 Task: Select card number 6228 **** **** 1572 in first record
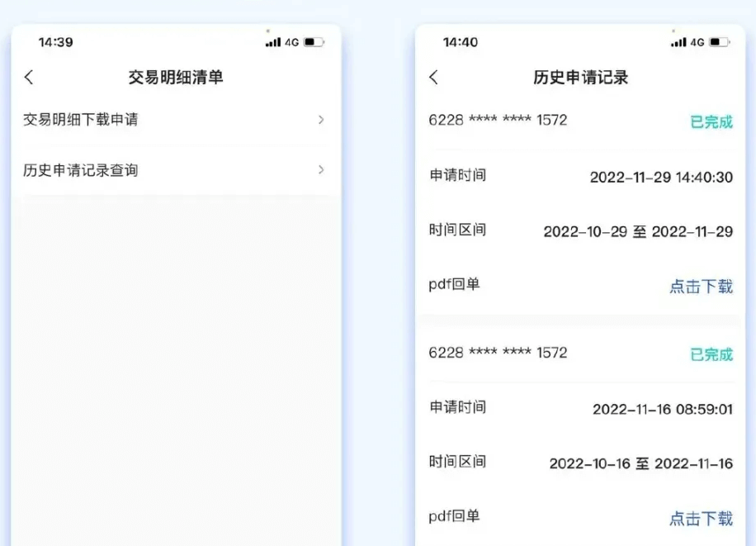tap(498, 121)
